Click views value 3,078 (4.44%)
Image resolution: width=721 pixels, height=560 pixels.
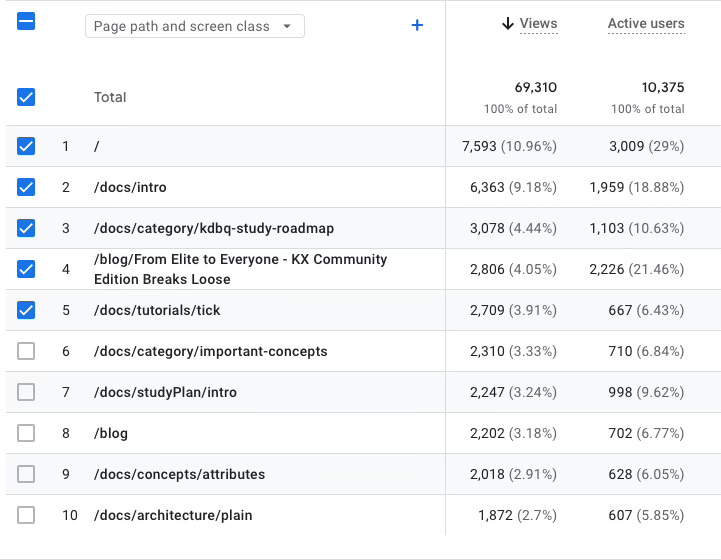tap(513, 228)
